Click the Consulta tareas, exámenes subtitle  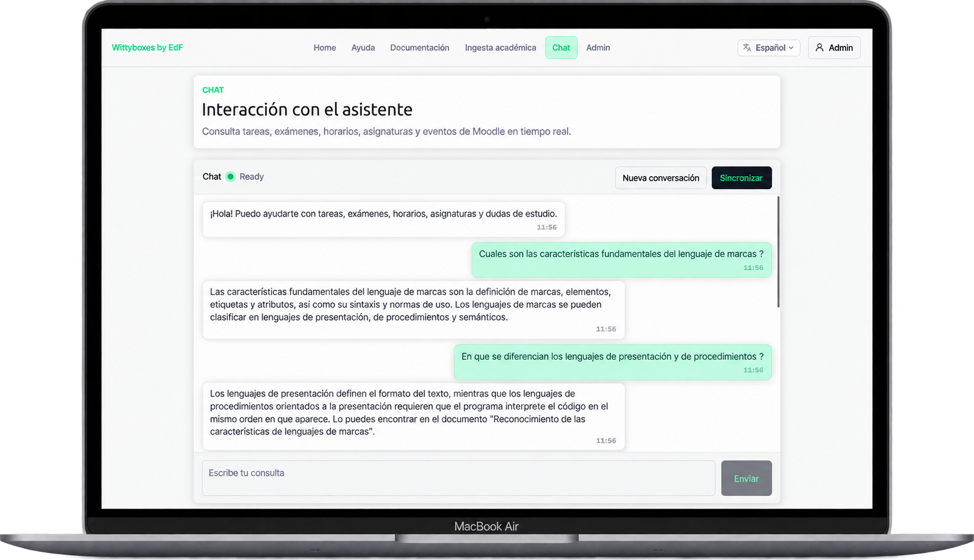[386, 131]
